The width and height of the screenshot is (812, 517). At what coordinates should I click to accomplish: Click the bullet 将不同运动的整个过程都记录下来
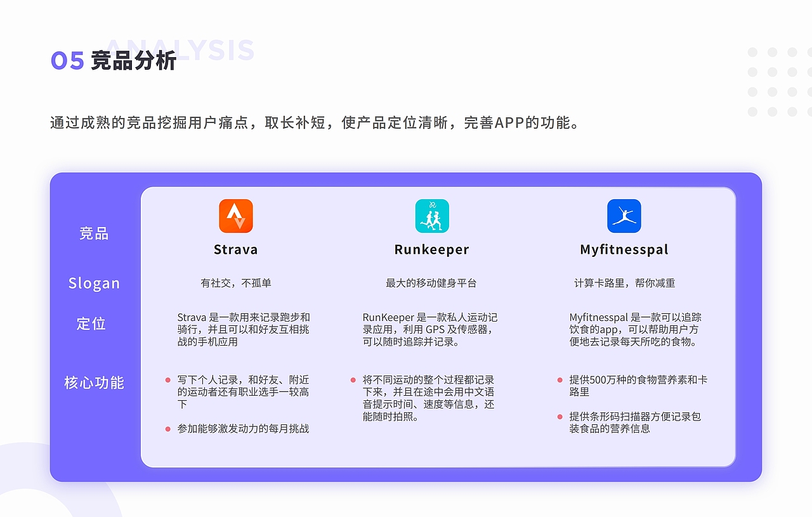point(428,398)
